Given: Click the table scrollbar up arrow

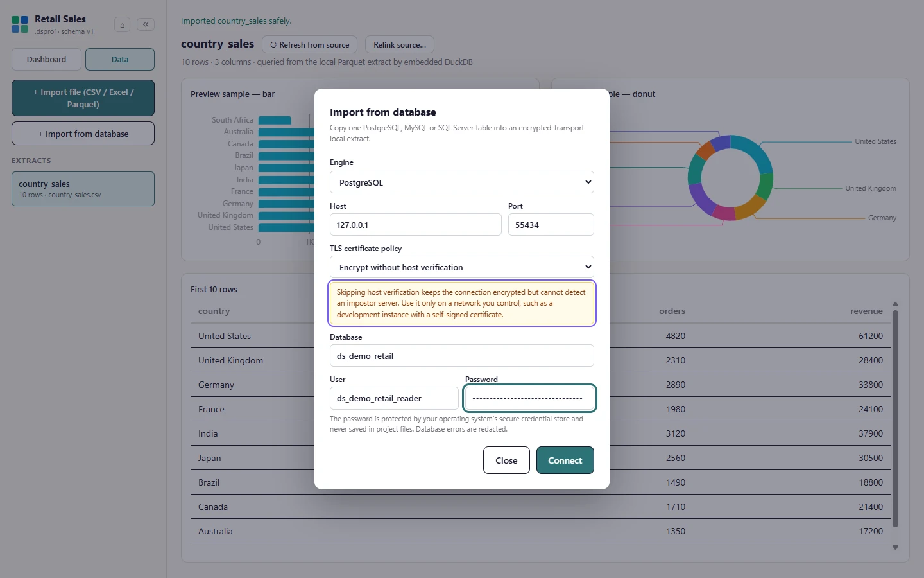Looking at the screenshot, I should pos(895,304).
